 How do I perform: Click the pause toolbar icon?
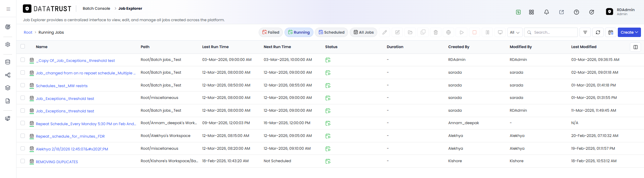pos(487,32)
